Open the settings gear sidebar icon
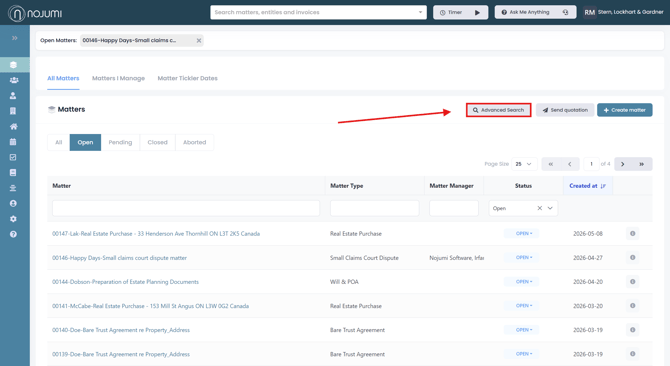 click(x=13, y=219)
